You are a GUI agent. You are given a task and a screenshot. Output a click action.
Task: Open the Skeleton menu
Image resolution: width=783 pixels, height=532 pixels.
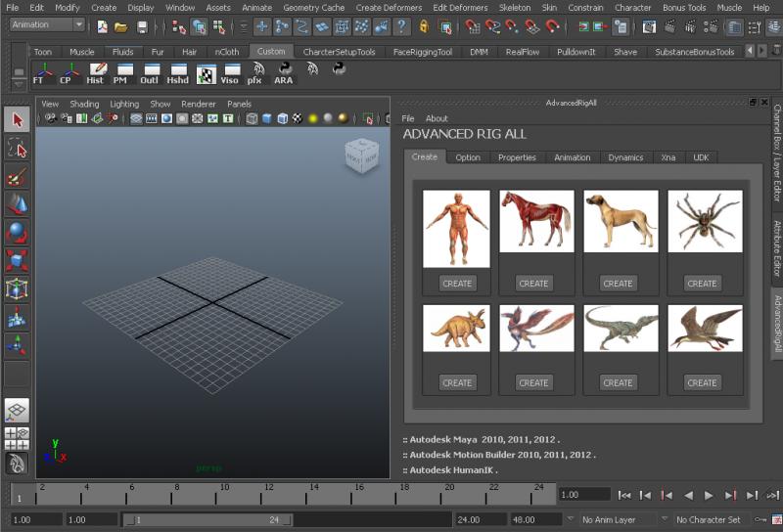515,8
